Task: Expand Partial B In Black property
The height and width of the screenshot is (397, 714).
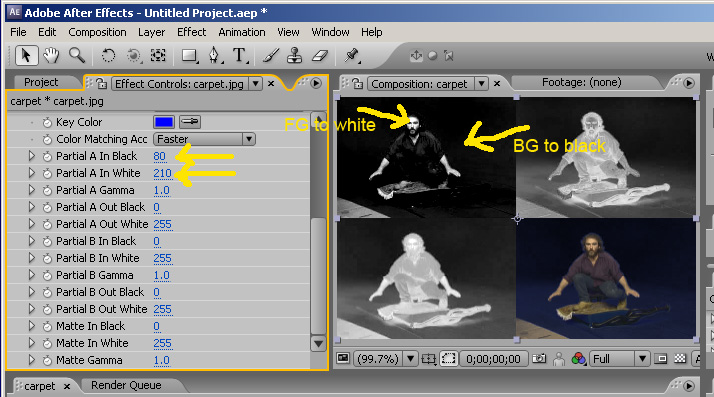Action: 31,241
